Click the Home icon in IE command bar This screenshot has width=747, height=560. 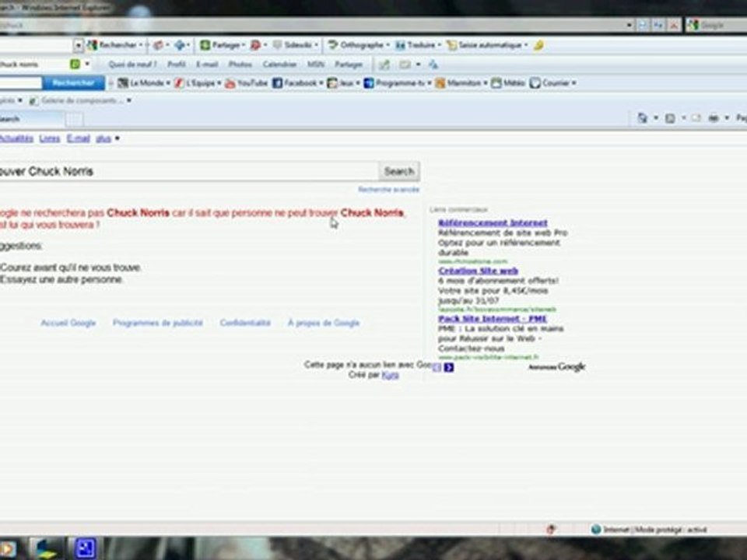pyautogui.click(x=642, y=118)
